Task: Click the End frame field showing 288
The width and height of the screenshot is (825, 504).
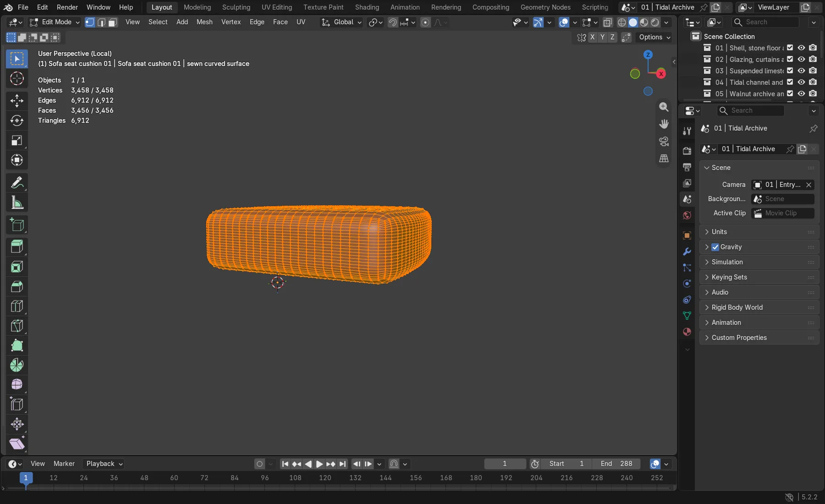Action: (616, 464)
